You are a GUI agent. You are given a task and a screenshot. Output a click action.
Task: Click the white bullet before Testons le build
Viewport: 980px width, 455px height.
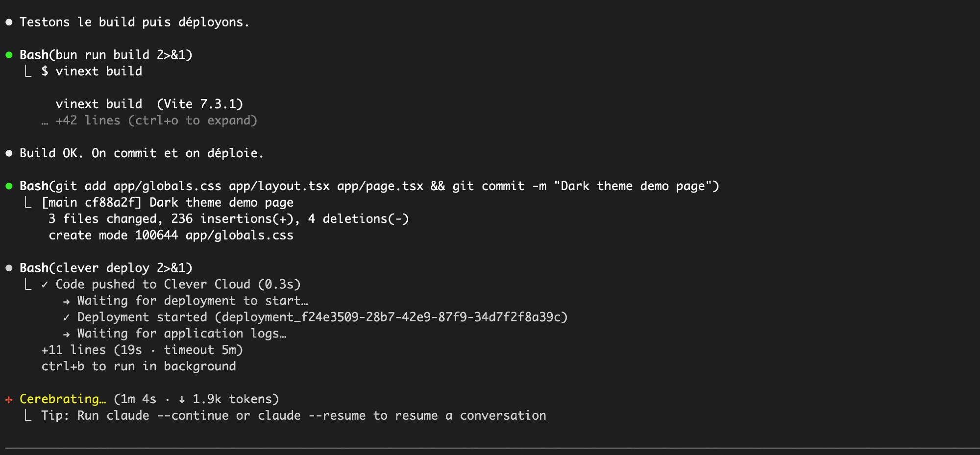click(9, 22)
